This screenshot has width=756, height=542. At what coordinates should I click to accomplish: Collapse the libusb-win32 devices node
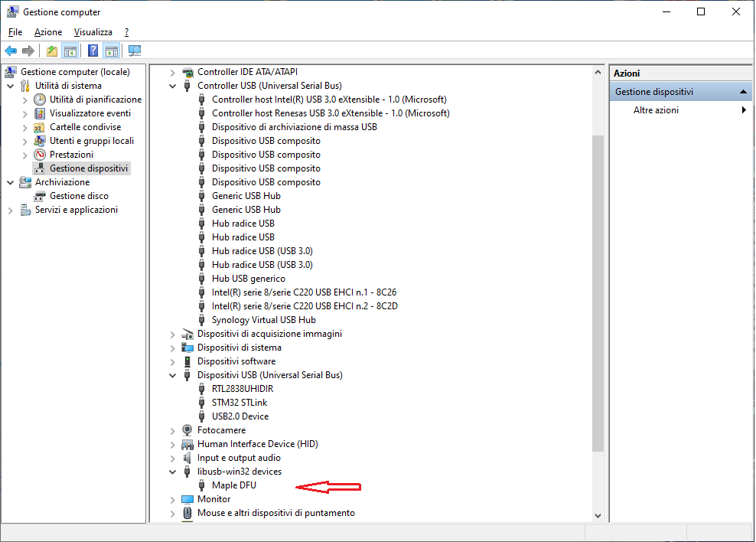click(172, 471)
